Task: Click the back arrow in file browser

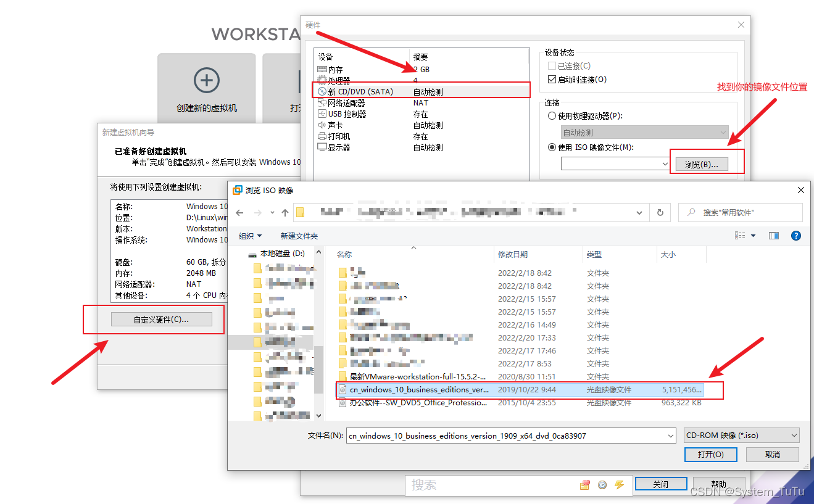Action: [239, 212]
